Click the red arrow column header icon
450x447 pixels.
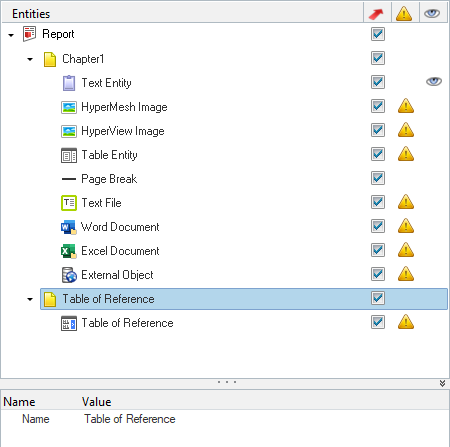[376, 14]
